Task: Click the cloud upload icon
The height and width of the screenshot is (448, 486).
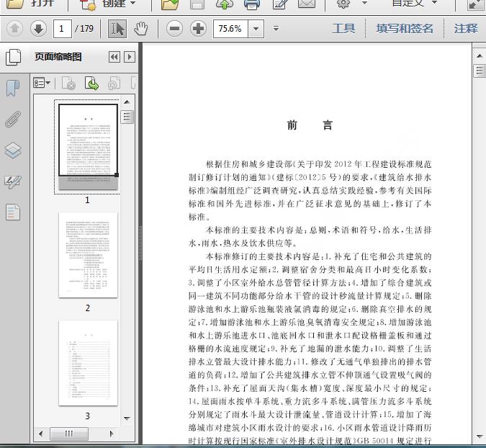Action: 225,4
